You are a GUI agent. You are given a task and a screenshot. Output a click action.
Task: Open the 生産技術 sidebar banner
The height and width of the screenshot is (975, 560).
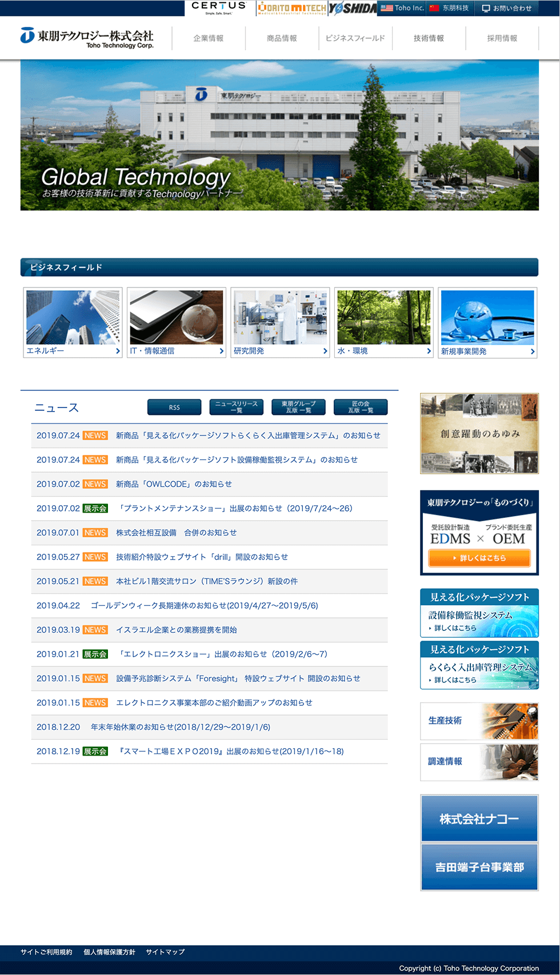[x=479, y=721]
